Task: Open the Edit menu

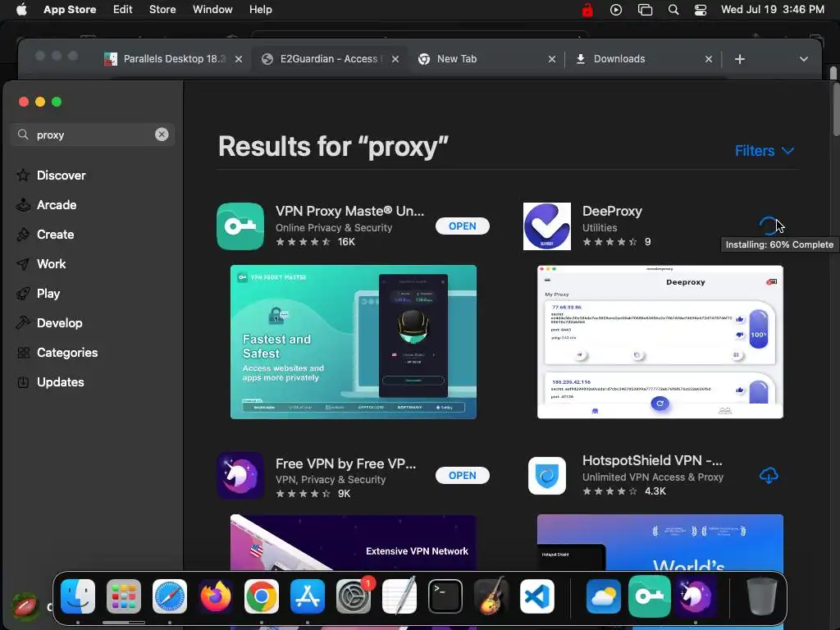Action: [123, 10]
